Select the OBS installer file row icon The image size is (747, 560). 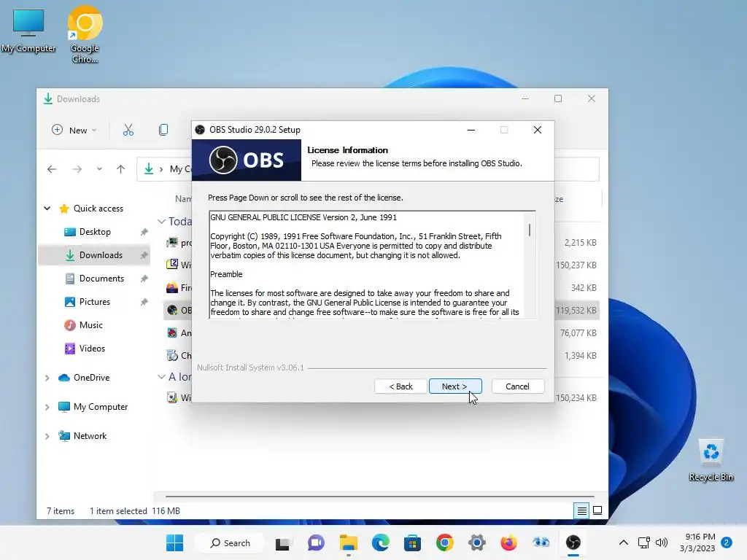tap(172, 311)
